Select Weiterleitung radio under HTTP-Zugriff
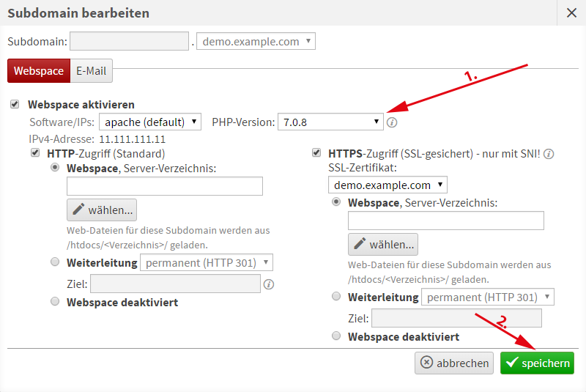 tap(55, 262)
